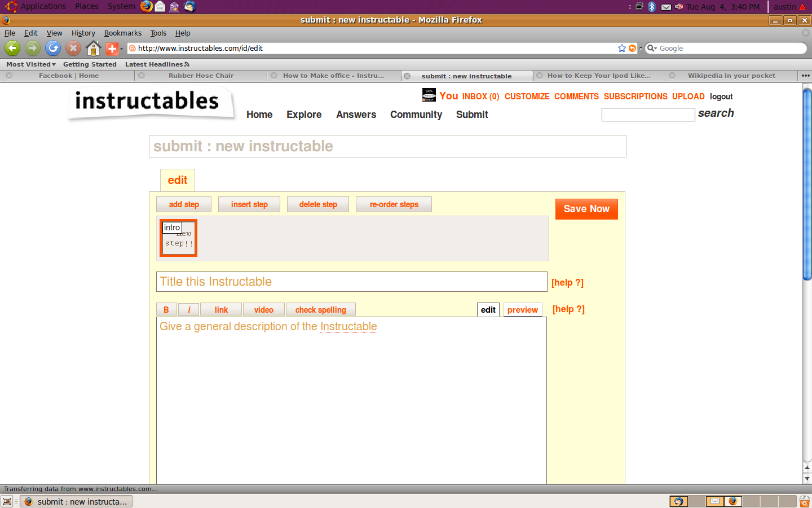Viewport: 812px width, 508px height.
Task: Open the search engine dropdown magnifier
Action: 652,49
